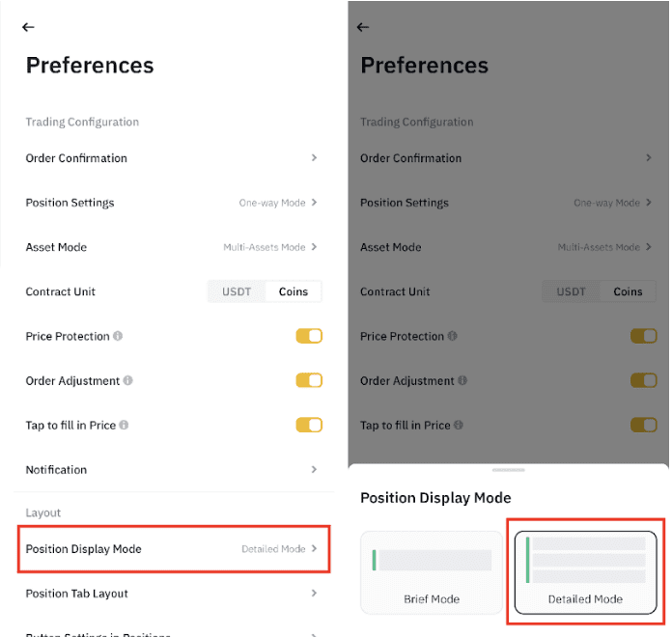
Task: Select Coins as the Contract Unit
Action: click(294, 291)
